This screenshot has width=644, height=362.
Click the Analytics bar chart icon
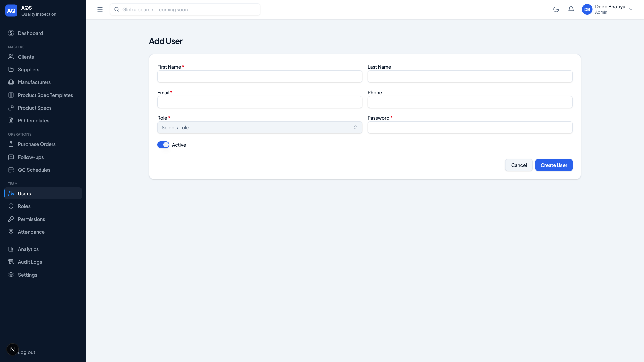11,249
